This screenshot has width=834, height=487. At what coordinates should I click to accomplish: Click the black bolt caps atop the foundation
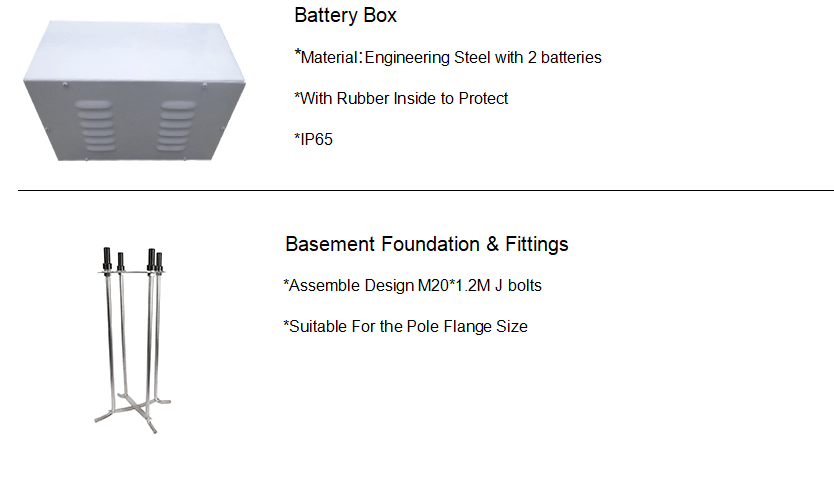pos(133,259)
